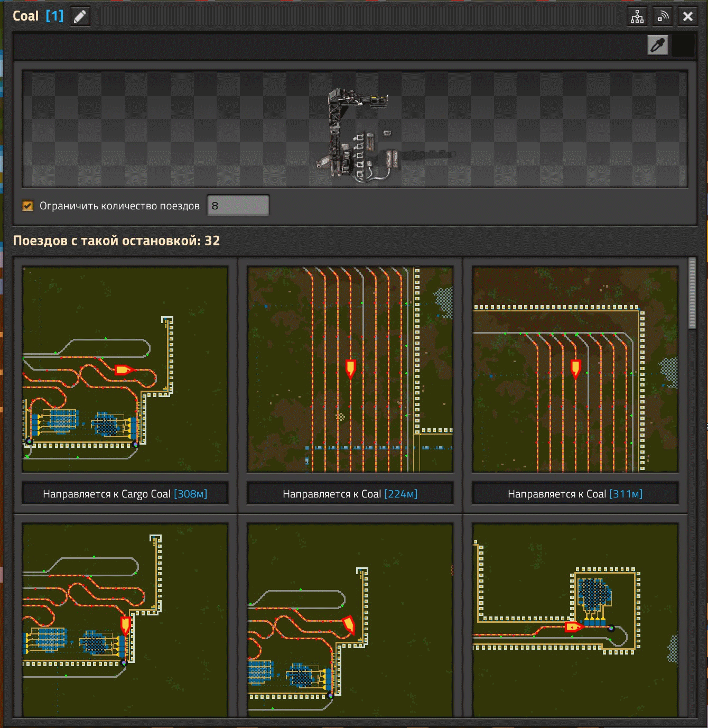Open the black stop color swatch
The height and width of the screenshot is (728, 708).
[x=684, y=45]
